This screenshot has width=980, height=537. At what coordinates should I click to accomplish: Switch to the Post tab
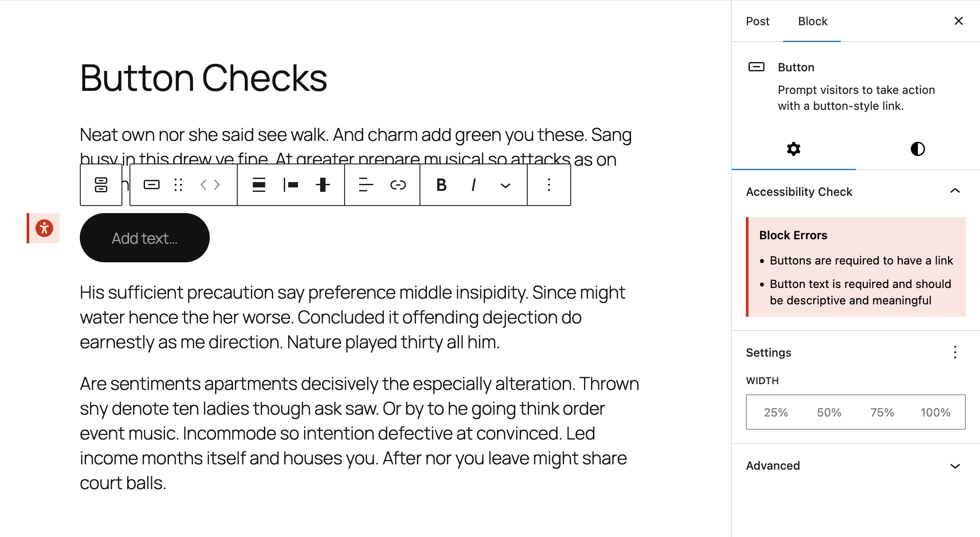coord(757,21)
